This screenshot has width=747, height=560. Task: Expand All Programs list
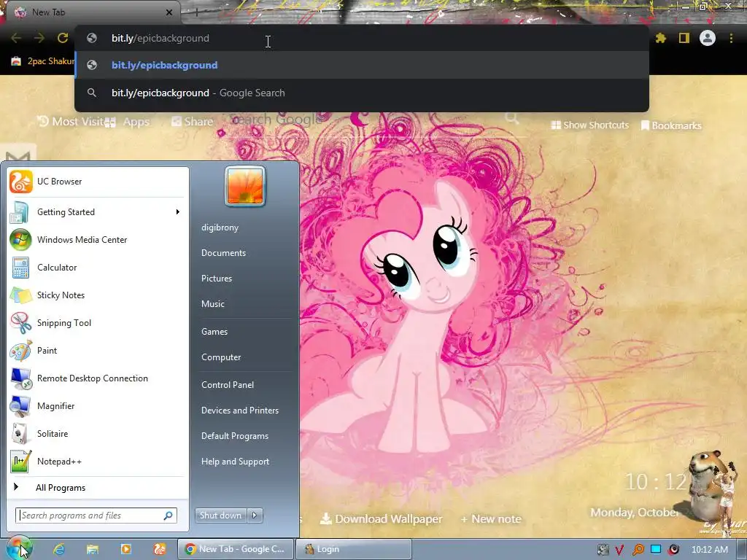[x=97, y=488]
